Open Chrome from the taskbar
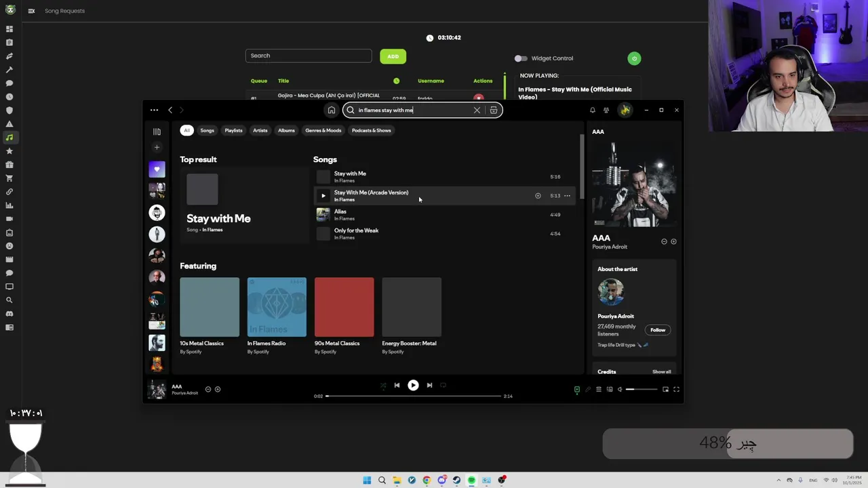 coord(427,480)
